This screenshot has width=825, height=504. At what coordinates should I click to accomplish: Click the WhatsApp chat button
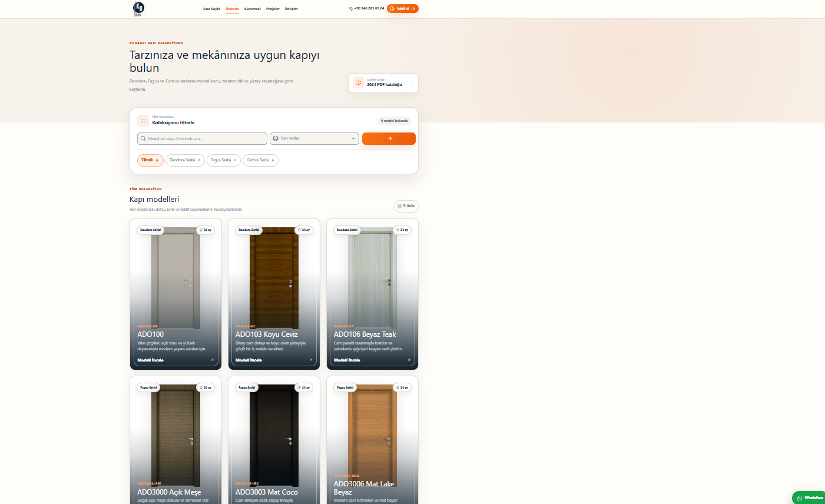point(810,498)
